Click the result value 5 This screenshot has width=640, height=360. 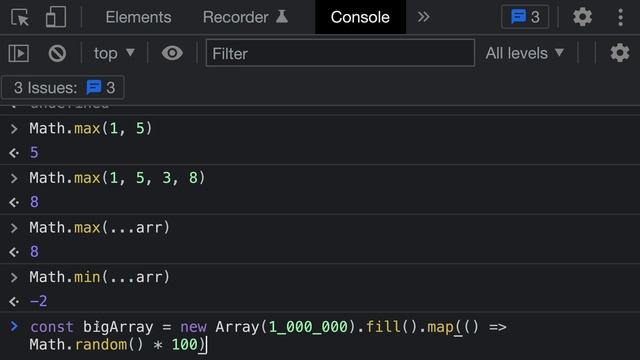pos(34,153)
